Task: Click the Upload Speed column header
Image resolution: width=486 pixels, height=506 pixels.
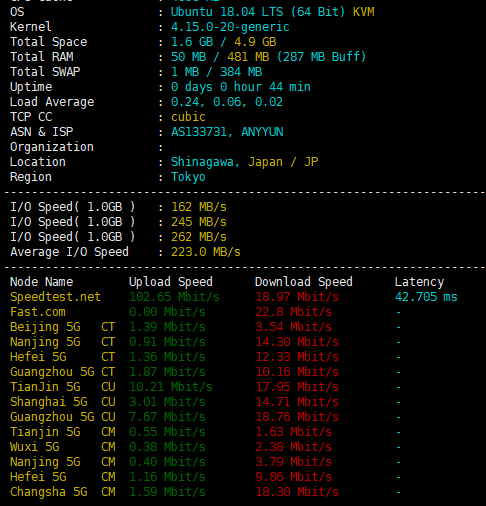Action: click(x=171, y=282)
